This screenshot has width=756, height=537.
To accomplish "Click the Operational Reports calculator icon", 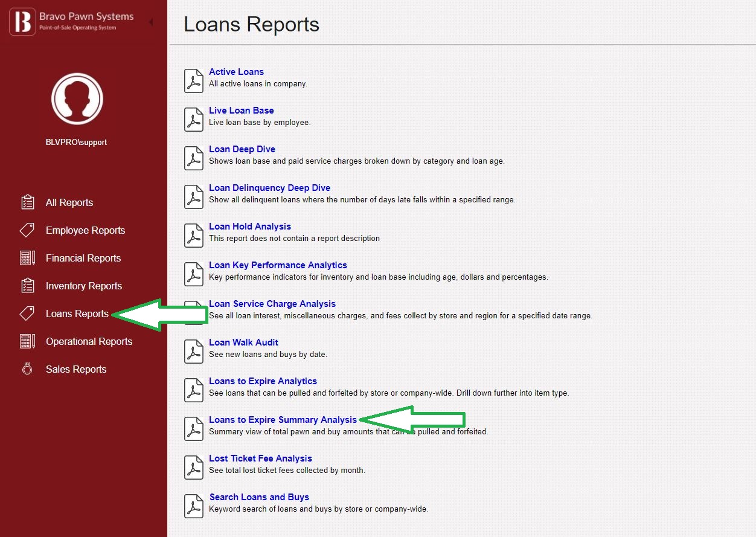I will [x=27, y=341].
